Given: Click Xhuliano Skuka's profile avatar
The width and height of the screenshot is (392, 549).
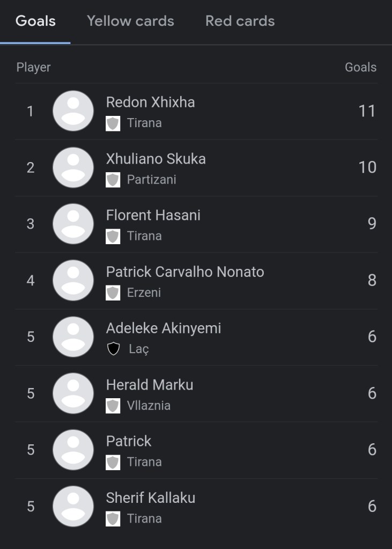Looking at the screenshot, I should click(73, 167).
